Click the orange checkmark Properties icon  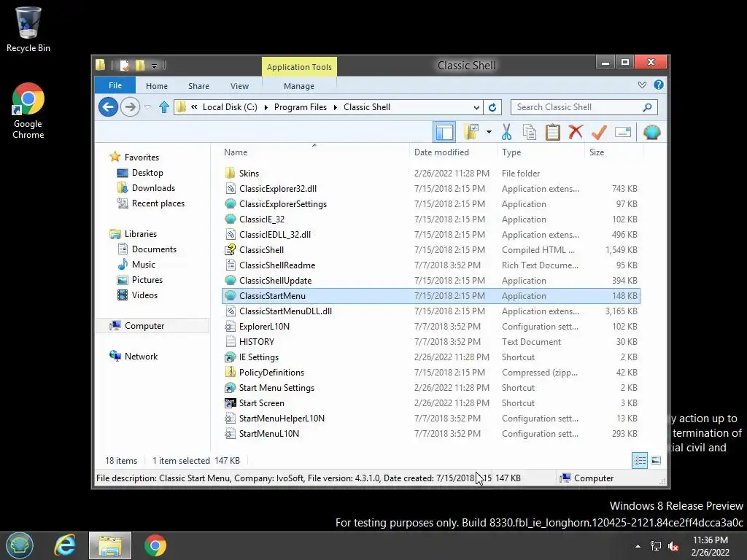click(599, 132)
